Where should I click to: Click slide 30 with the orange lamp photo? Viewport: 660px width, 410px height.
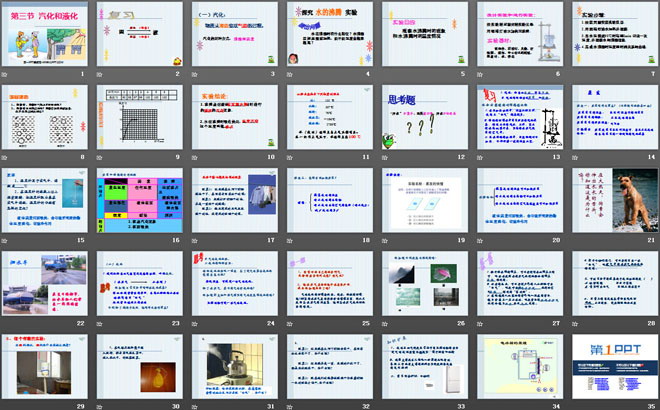tap(139, 365)
